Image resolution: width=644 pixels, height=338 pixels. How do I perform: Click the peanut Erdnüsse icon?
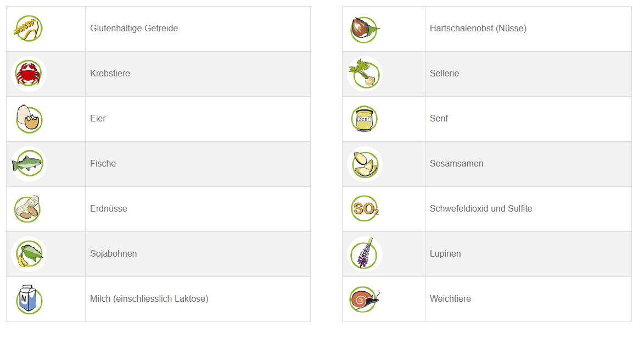27,209
